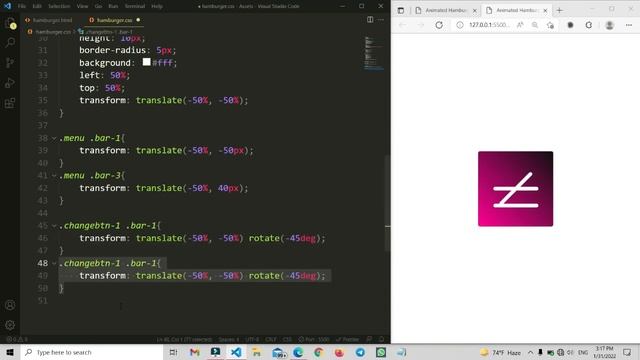Open the View menu

pos(82,6)
